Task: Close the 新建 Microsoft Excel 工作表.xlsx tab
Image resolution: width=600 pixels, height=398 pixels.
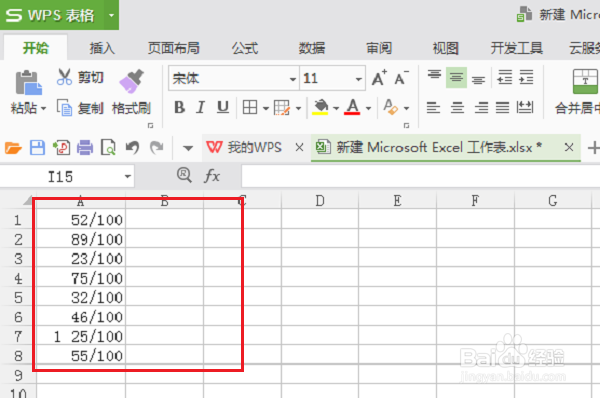Action: click(x=569, y=147)
